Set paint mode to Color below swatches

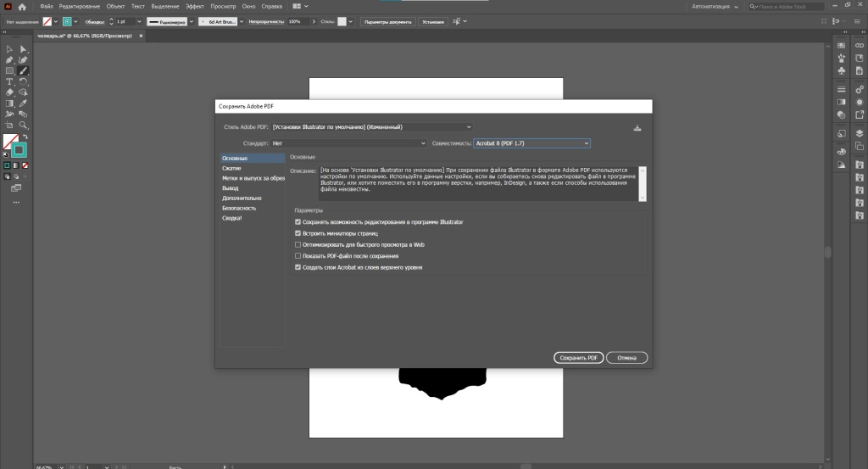[x=7, y=165]
